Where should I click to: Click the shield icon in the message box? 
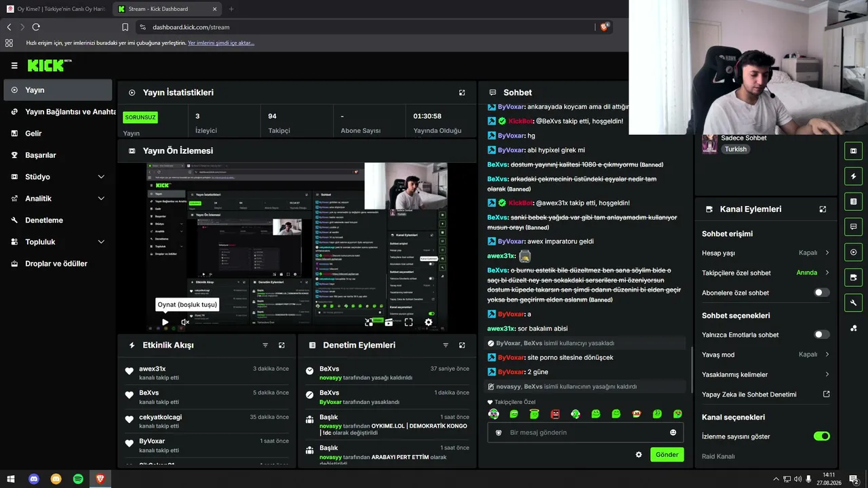click(x=498, y=432)
